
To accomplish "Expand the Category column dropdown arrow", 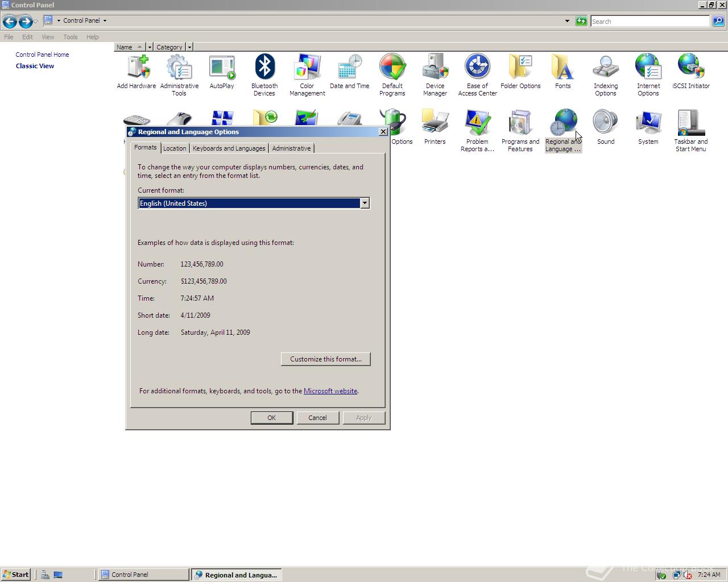I will [189, 47].
